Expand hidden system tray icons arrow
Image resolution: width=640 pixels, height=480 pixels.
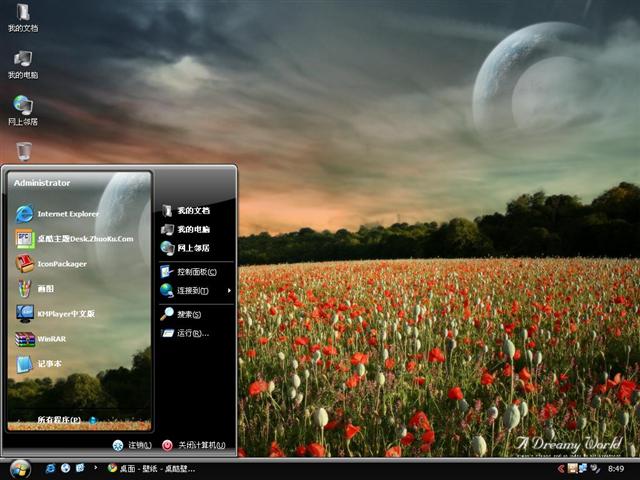(x=560, y=468)
